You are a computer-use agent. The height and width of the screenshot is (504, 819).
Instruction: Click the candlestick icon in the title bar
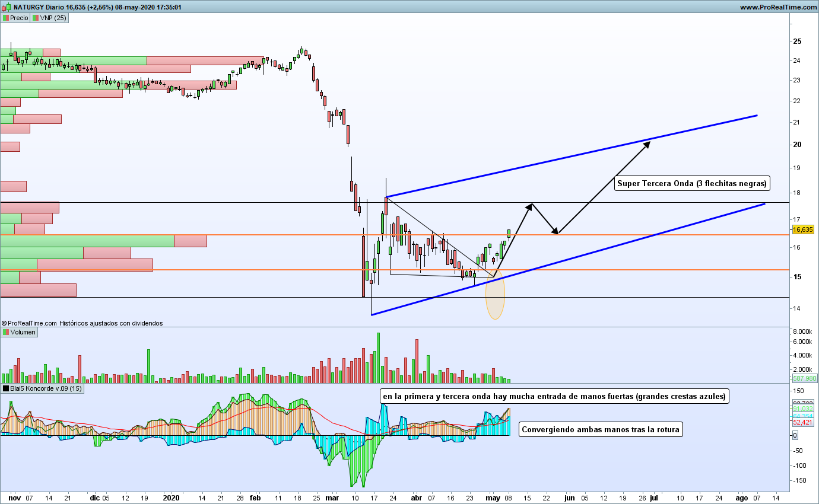(6, 7)
